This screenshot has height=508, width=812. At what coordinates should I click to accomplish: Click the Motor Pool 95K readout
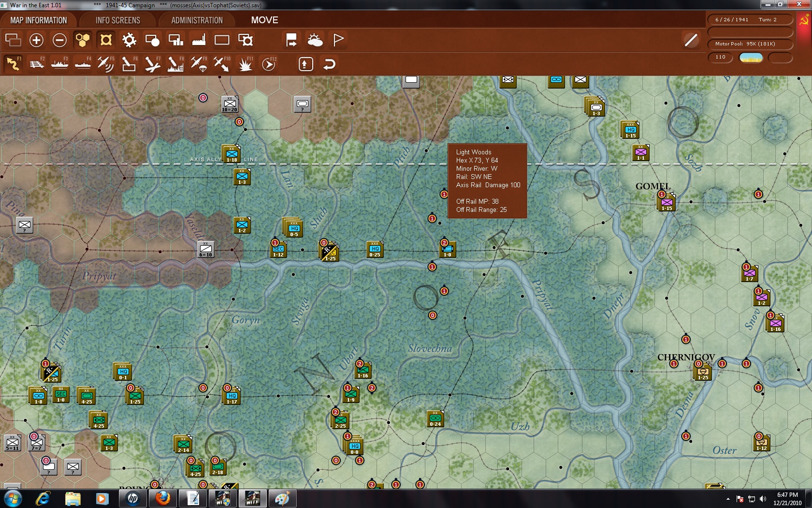pos(750,44)
